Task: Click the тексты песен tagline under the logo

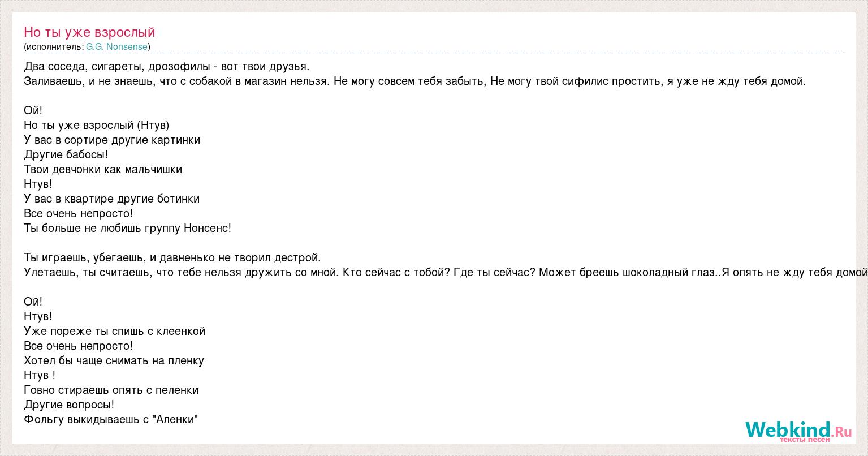Action: 805,440
